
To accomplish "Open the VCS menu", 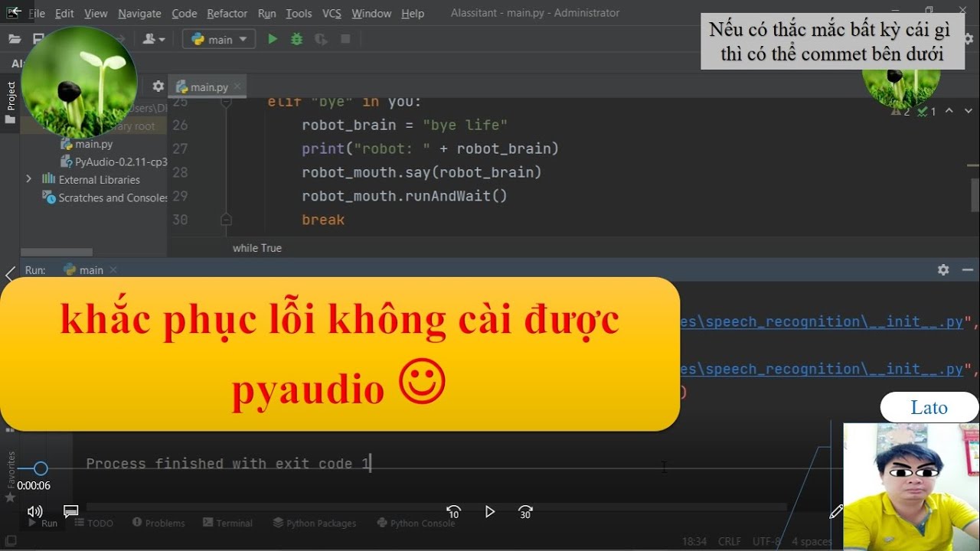I will (332, 13).
